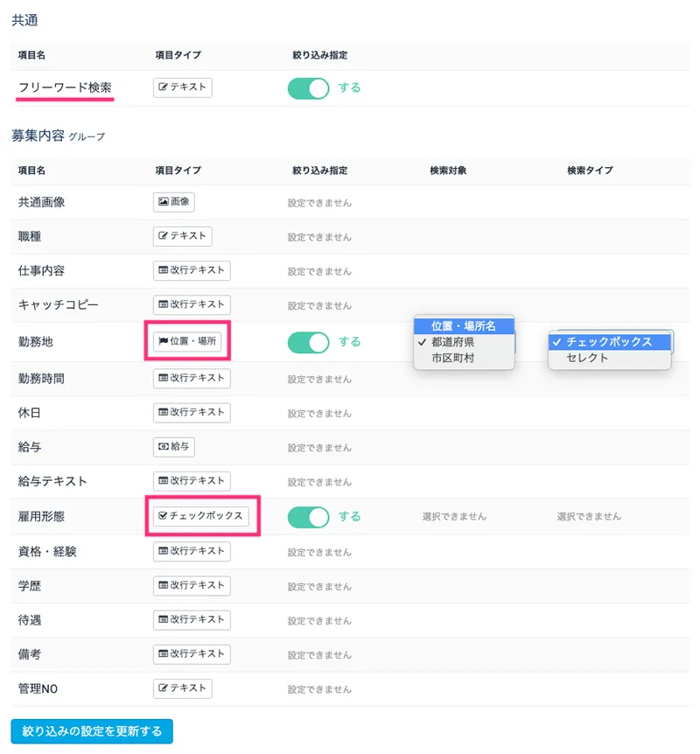Disable the 勤務地 filter switch
The image size is (700, 754).
pyautogui.click(x=308, y=342)
